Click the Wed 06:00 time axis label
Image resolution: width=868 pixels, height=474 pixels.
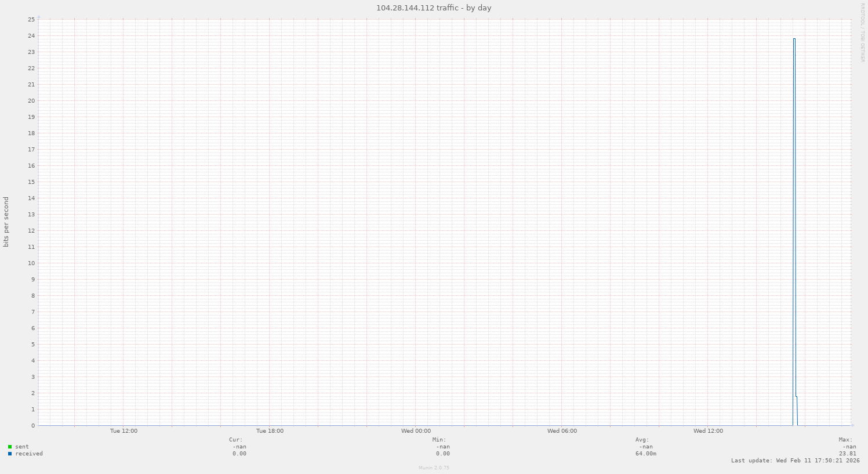pos(562,431)
